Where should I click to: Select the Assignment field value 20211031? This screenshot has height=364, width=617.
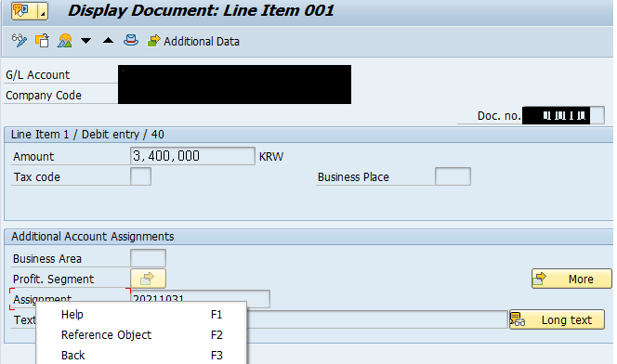[200, 296]
